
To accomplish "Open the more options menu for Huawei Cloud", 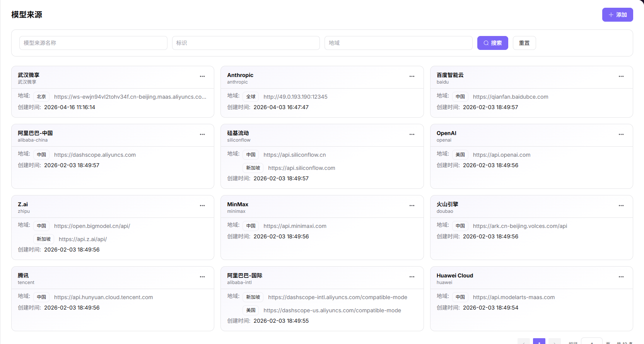I will [x=621, y=277].
